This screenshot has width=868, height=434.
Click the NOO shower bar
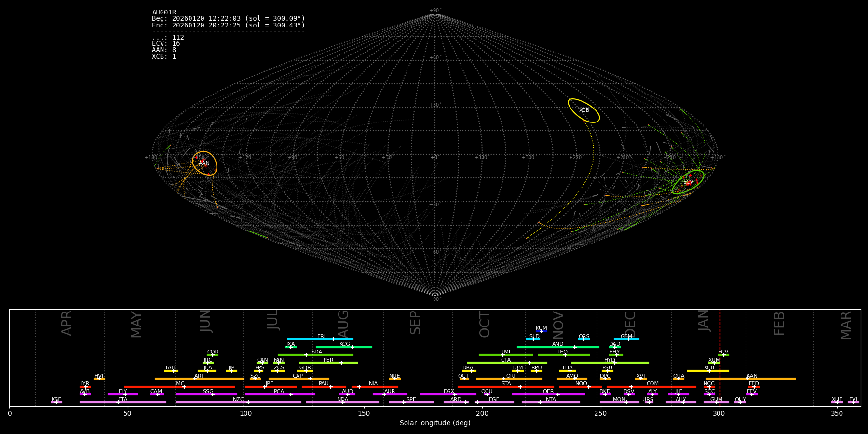[581, 387]
